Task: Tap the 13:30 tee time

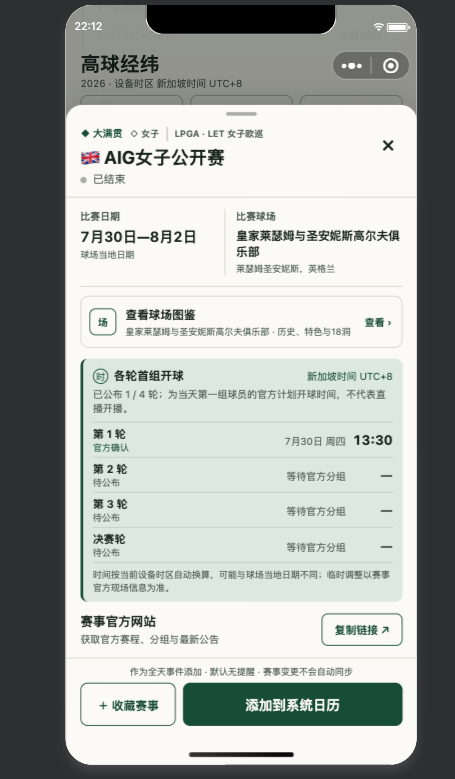Action: [x=373, y=440]
